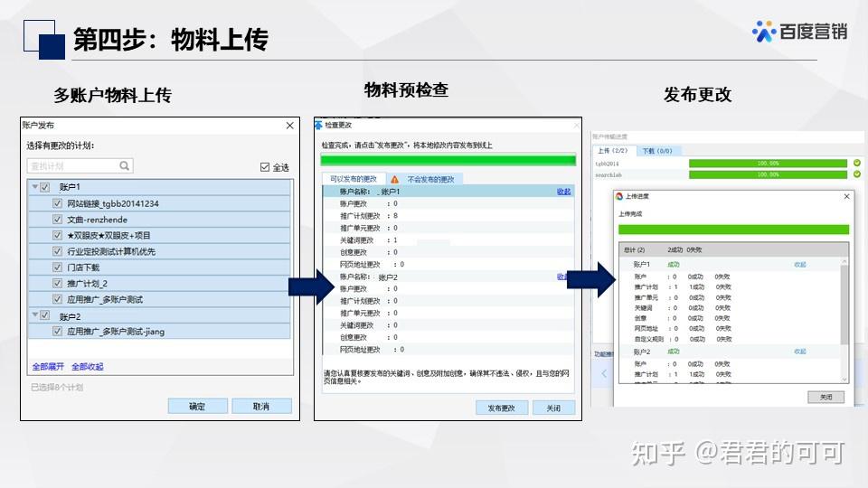Click the search magnifier icon in plan finder
The width and height of the screenshot is (868, 488).
(125, 165)
